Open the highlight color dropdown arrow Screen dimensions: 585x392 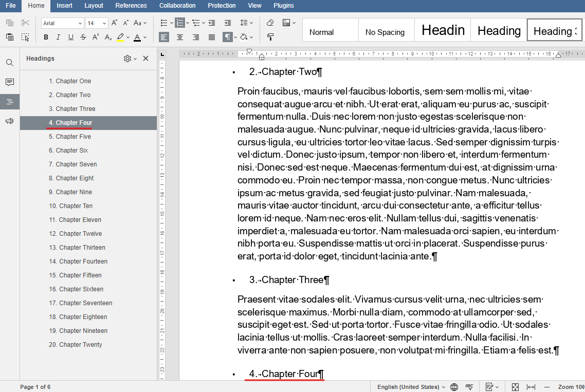pyautogui.click(x=128, y=36)
